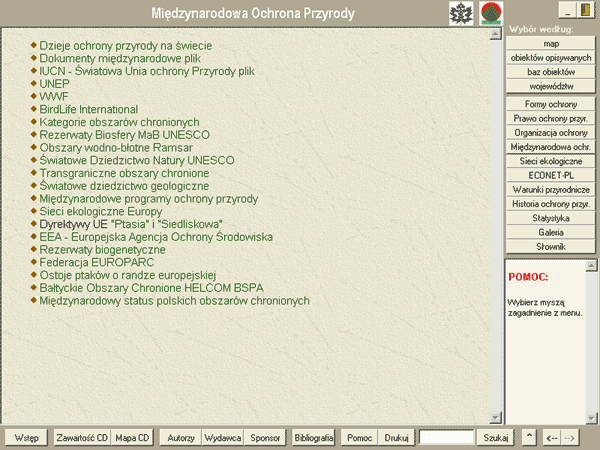Click the Drukuj print button

pos(397,438)
